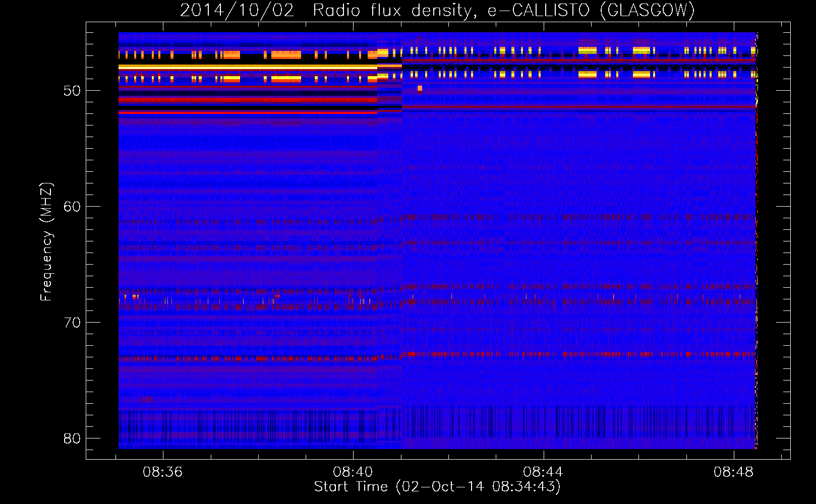
Task: Click the 50 frequency tick label
Action: point(72,91)
